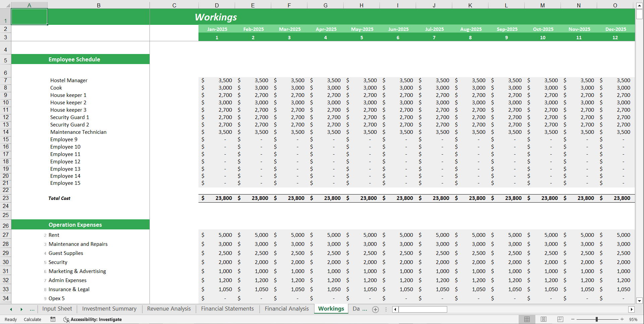Add a new worksheet with the plus icon

coord(375,309)
